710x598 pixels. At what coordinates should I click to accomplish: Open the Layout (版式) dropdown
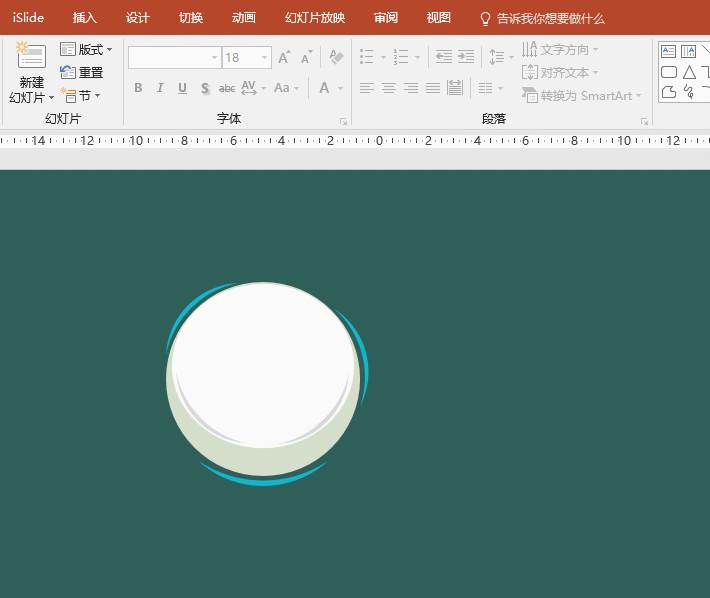click(87, 49)
